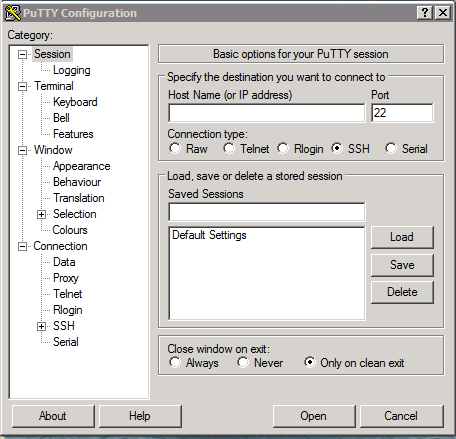Click the PuTTY icon in title bar

[x=13, y=13]
